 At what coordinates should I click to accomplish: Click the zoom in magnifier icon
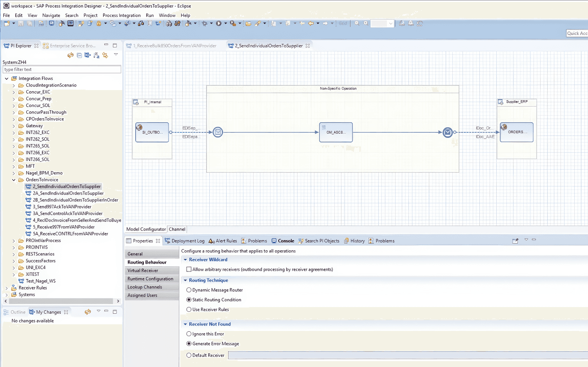point(366,24)
